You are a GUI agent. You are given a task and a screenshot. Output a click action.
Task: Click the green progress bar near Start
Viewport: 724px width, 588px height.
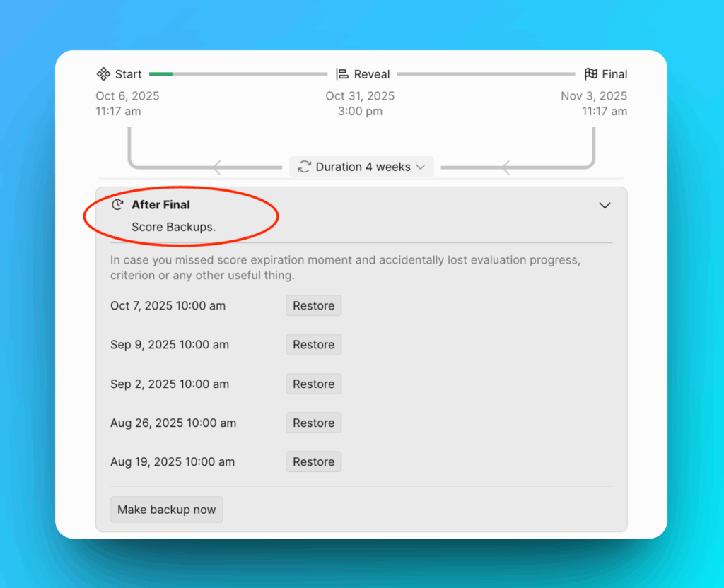[163, 73]
